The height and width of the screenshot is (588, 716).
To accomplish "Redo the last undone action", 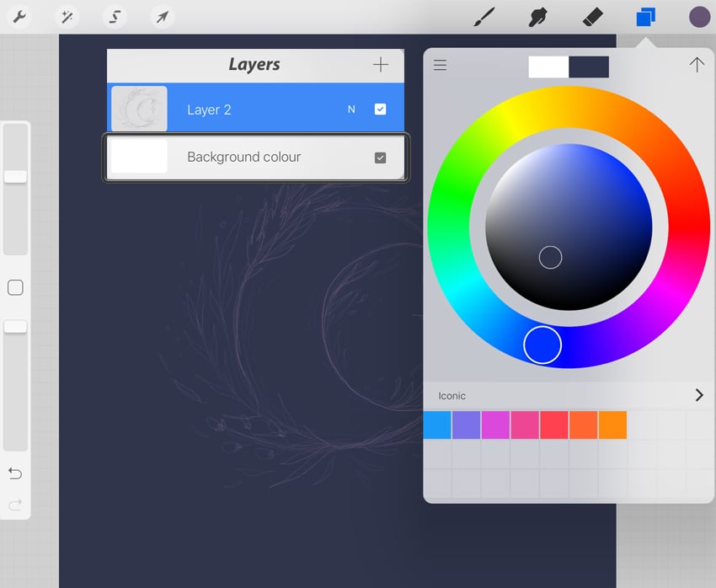I will (x=15, y=505).
